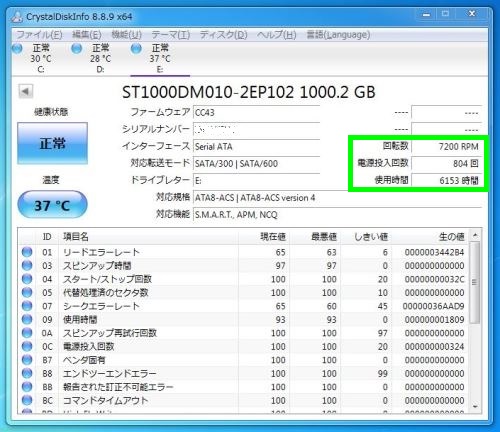
Task: Click the 生の値 column header
Action: (x=429, y=237)
